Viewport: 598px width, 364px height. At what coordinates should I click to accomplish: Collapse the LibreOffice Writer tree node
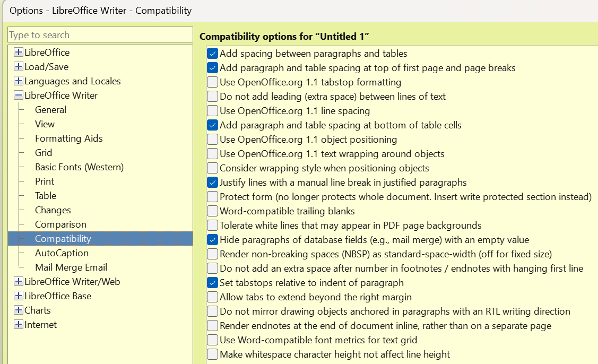point(18,96)
